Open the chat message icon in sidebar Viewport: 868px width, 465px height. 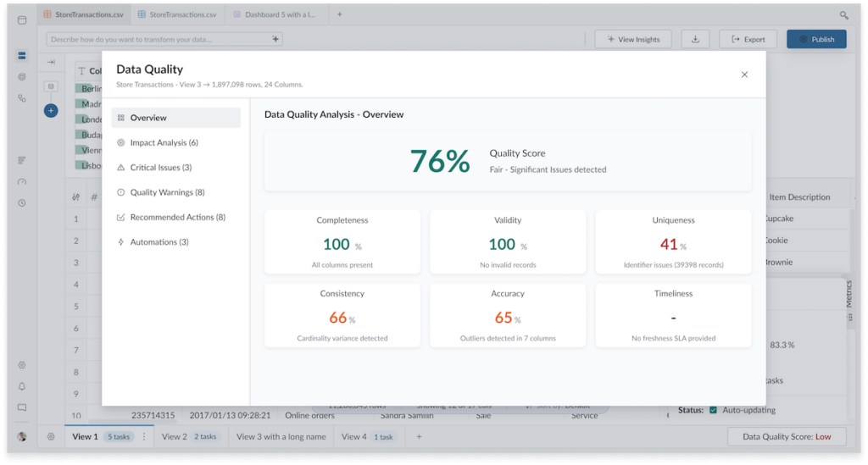[x=22, y=407]
